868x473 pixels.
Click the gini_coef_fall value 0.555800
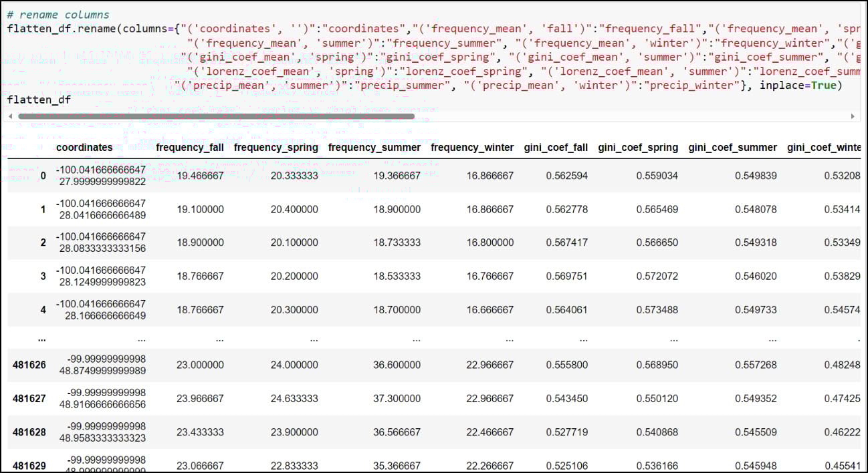(x=566, y=365)
